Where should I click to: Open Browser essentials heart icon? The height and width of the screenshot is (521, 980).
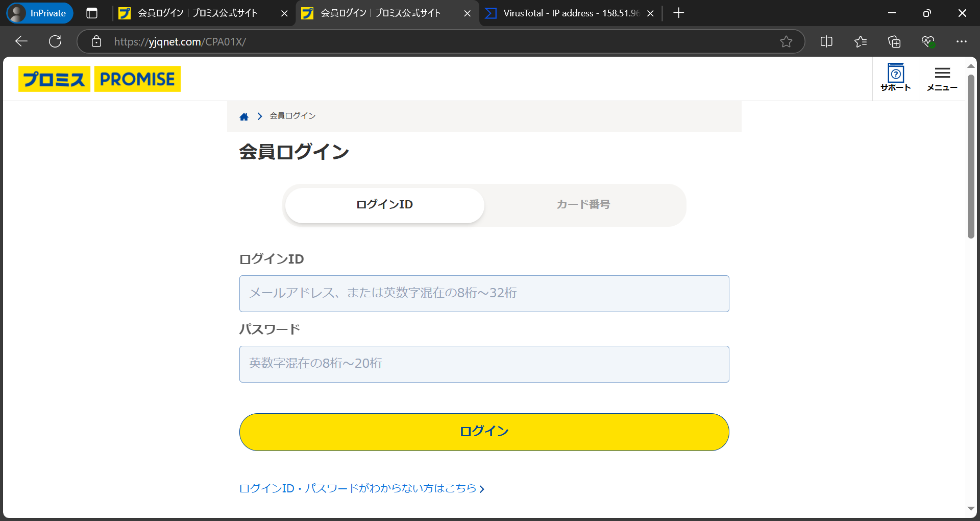pyautogui.click(x=928, y=41)
